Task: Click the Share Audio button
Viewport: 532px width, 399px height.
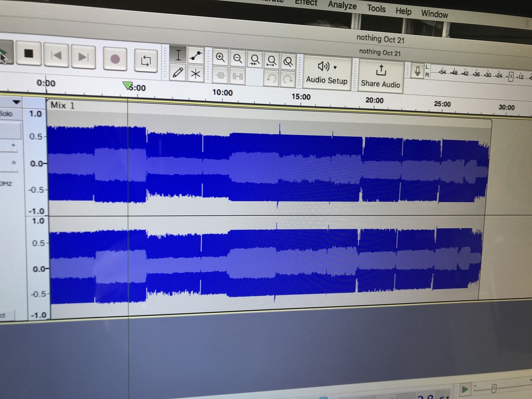Action: pyautogui.click(x=381, y=76)
